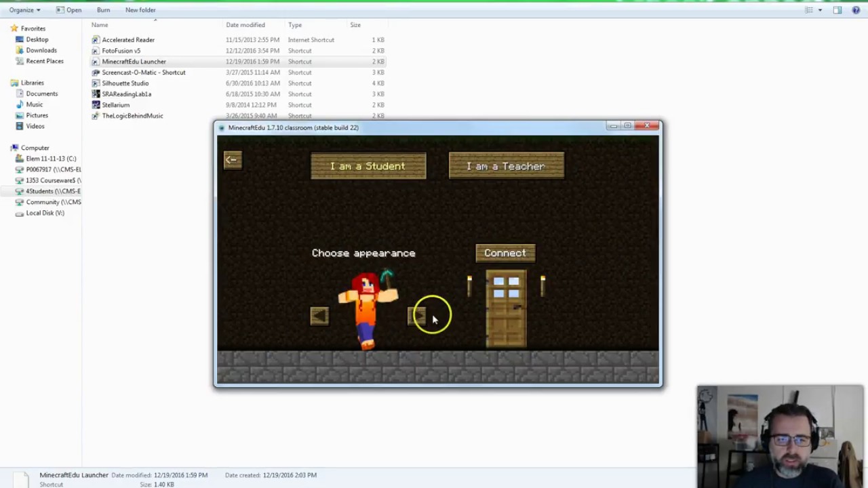Sort by Date modified column header
The image size is (868, 488).
click(245, 25)
